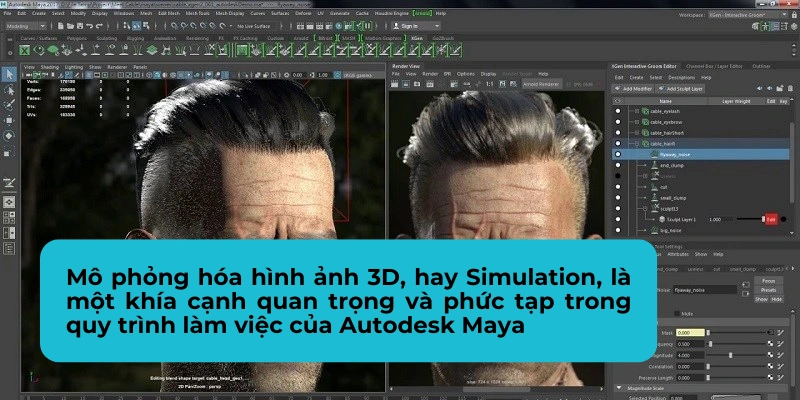Click the Presets button
800x400 pixels.
tap(768, 290)
